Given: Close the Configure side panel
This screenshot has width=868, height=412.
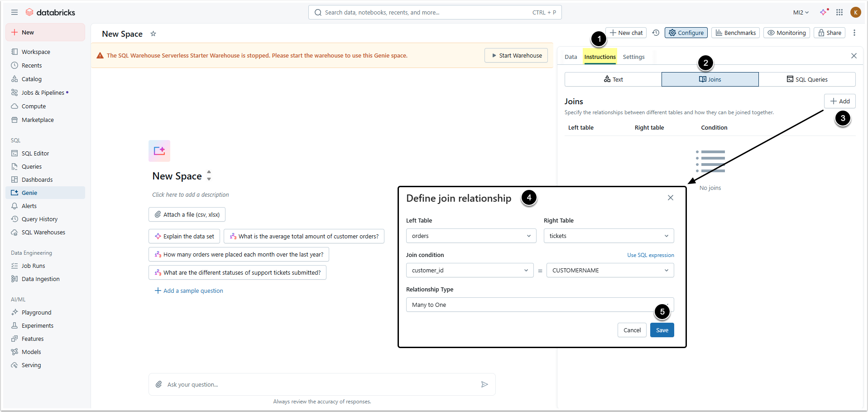Looking at the screenshot, I should (x=854, y=56).
